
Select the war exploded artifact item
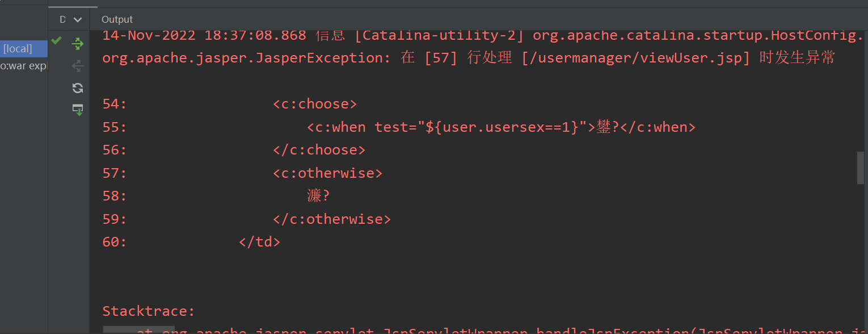[x=23, y=66]
